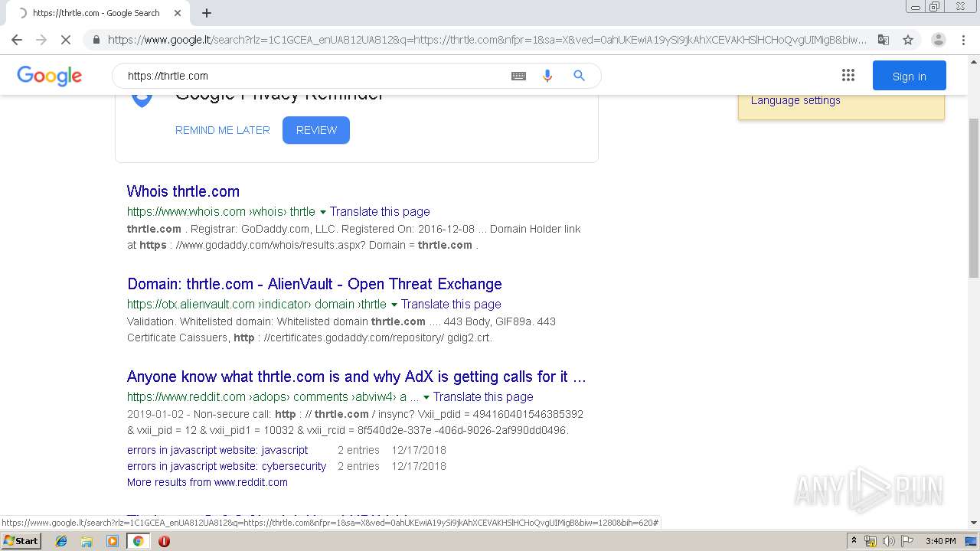Expand the reddit.com result dropdown arrow
Screen dimensions: 980x551
tap(426, 397)
